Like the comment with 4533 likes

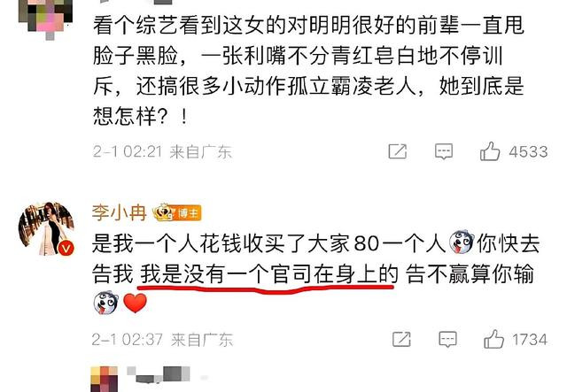[x=490, y=151]
